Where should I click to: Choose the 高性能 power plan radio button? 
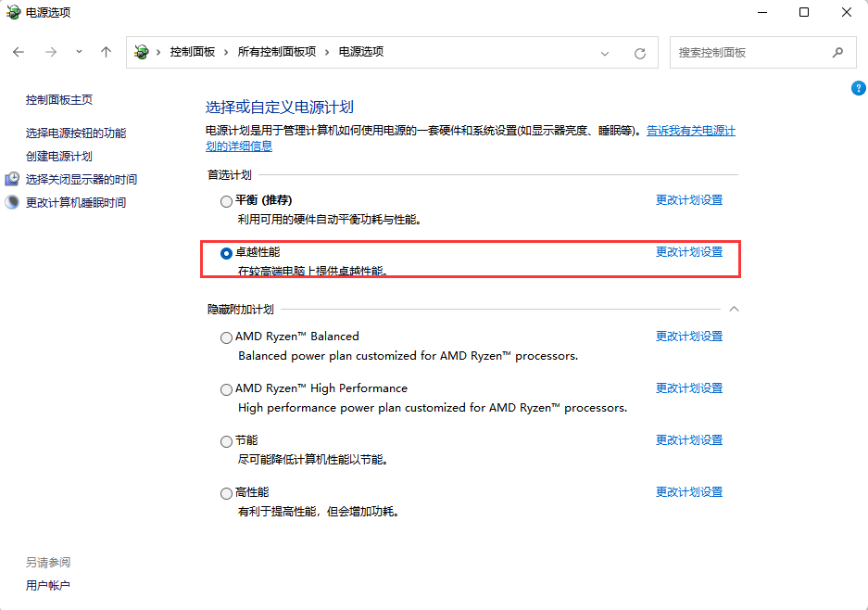click(226, 493)
